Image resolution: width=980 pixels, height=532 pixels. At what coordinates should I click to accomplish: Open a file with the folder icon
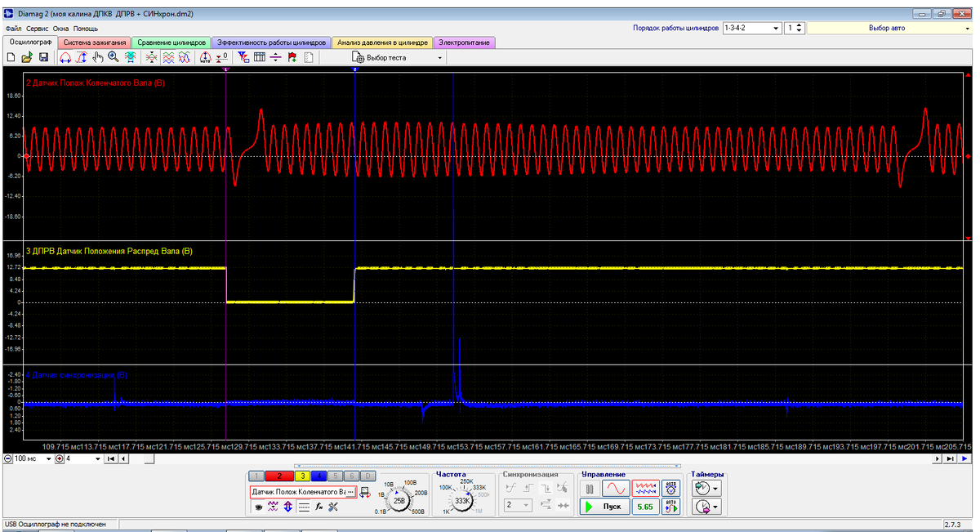27,57
